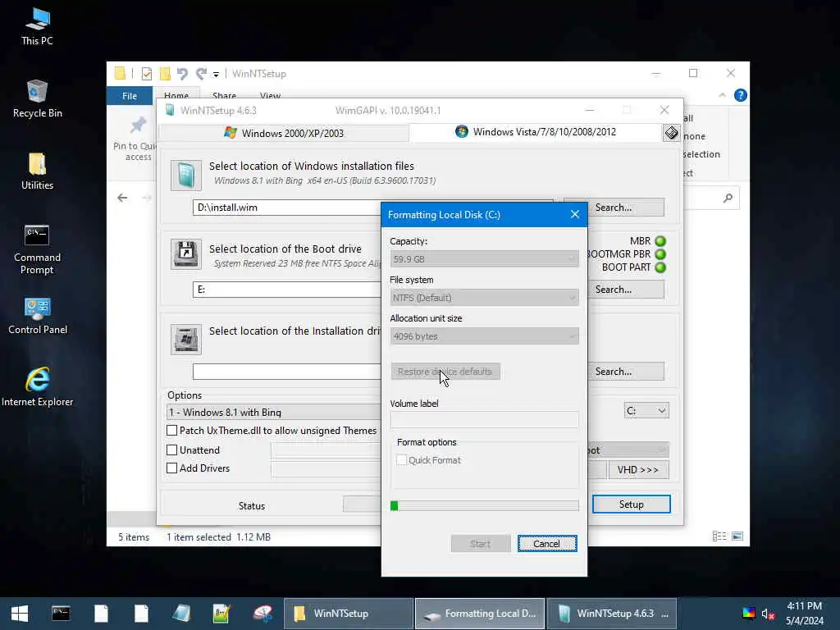Toggle Quick Format checkbox

tap(401, 460)
